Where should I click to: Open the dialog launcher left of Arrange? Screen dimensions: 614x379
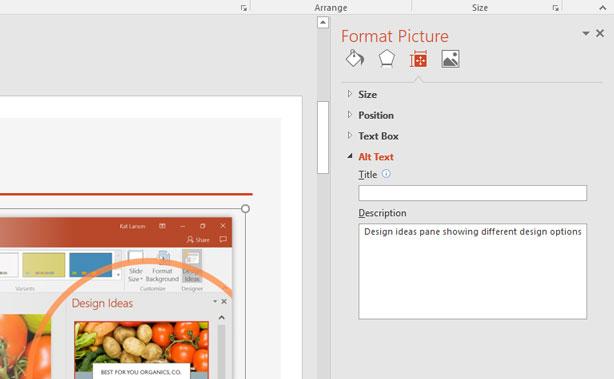point(244,8)
